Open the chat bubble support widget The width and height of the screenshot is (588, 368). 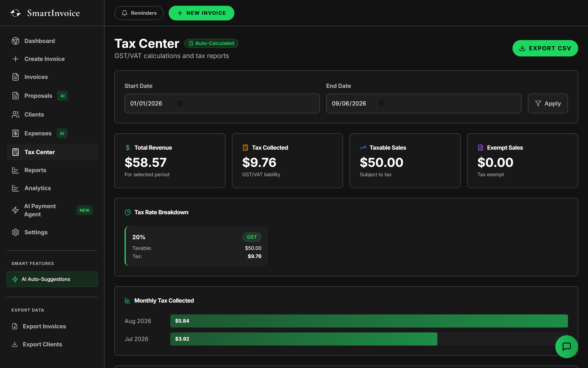[567, 347]
